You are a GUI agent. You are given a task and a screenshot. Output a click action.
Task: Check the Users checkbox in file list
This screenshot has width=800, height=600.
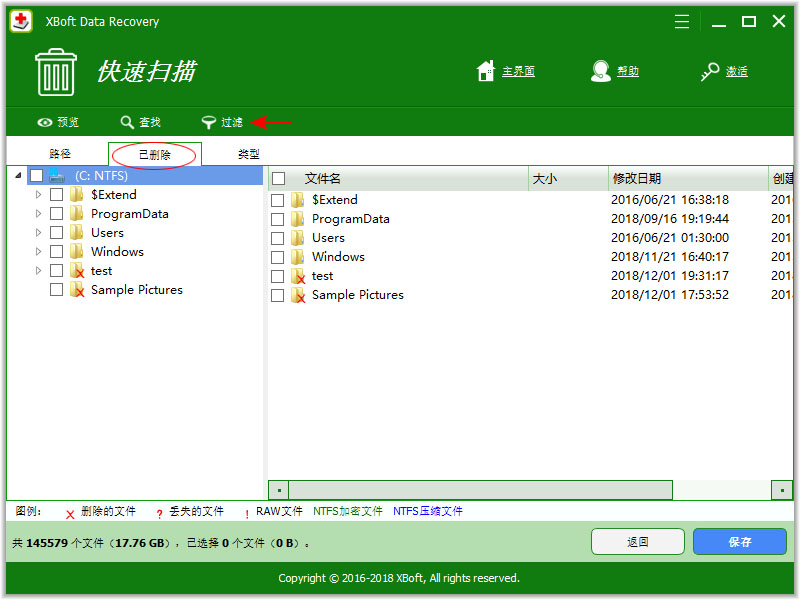[x=278, y=238]
